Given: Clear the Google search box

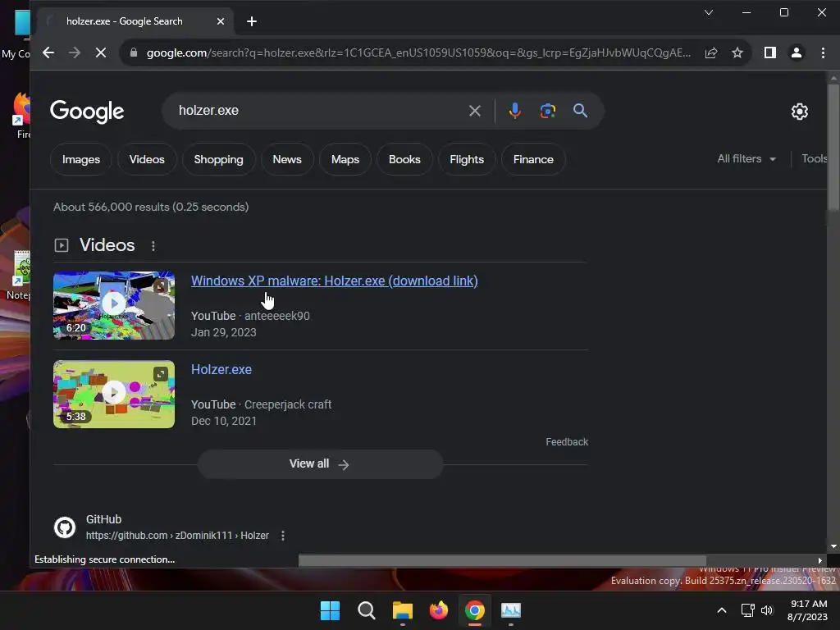Looking at the screenshot, I should pyautogui.click(x=475, y=111).
